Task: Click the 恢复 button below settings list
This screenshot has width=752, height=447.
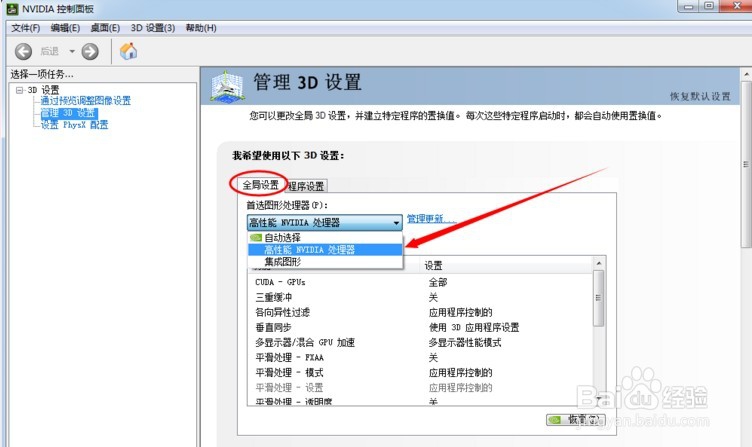Action: tap(576, 420)
